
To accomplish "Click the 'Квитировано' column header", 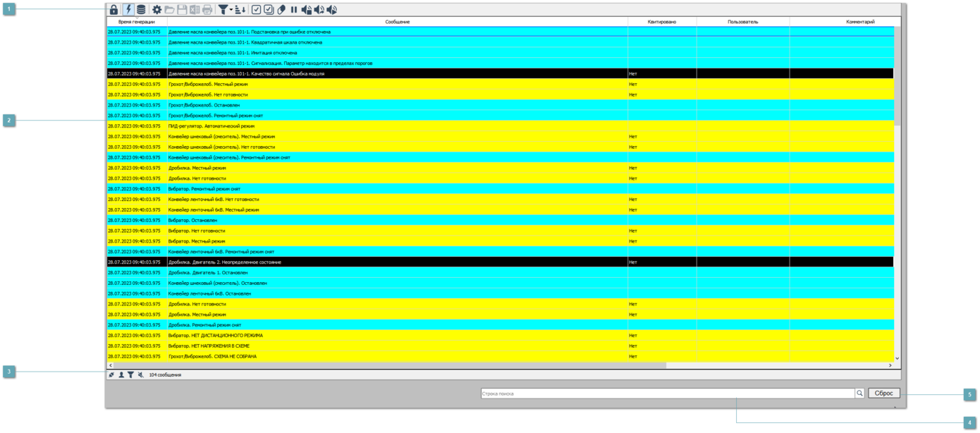I will click(x=661, y=22).
